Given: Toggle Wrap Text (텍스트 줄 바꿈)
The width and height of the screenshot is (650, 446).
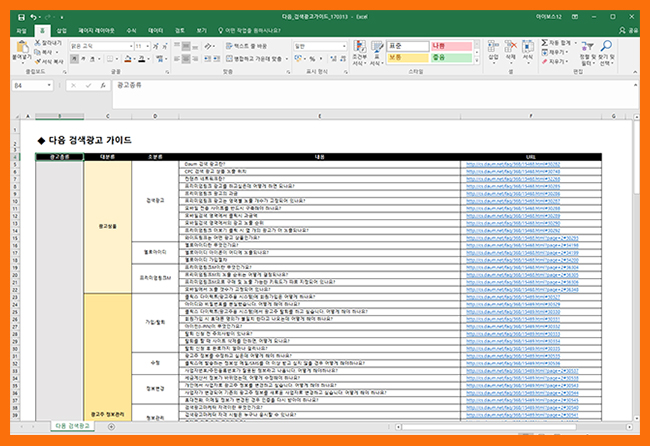Looking at the screenshot, I should tap(246, 46).
